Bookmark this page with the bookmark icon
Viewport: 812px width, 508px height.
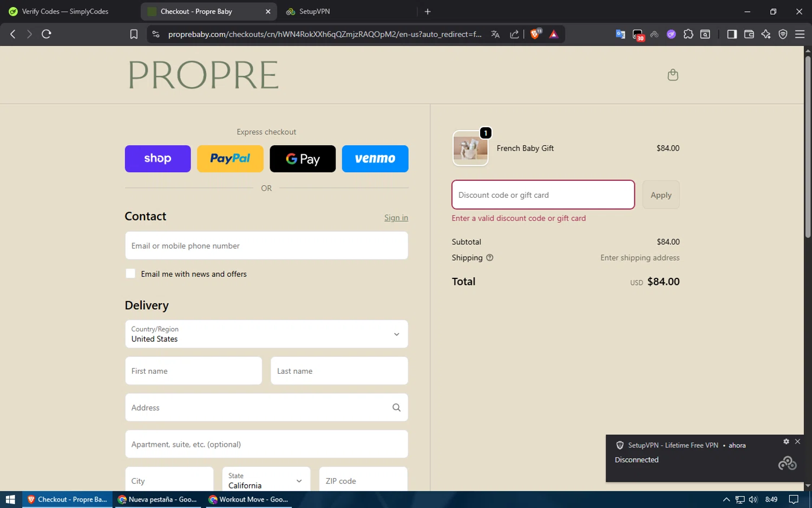tap(134, 34)
